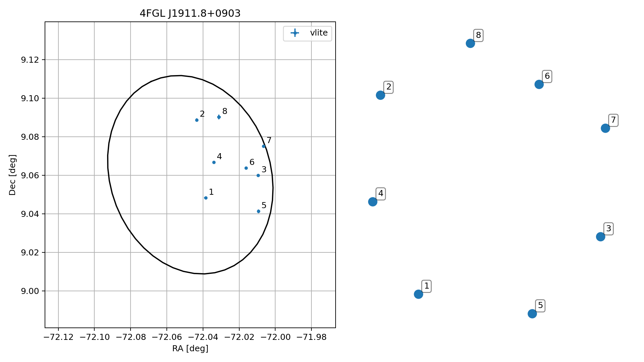The width and height of the screenshot is (644, 362).
Task: Click the large blue dot labeled 7
Action: [605, 128]
